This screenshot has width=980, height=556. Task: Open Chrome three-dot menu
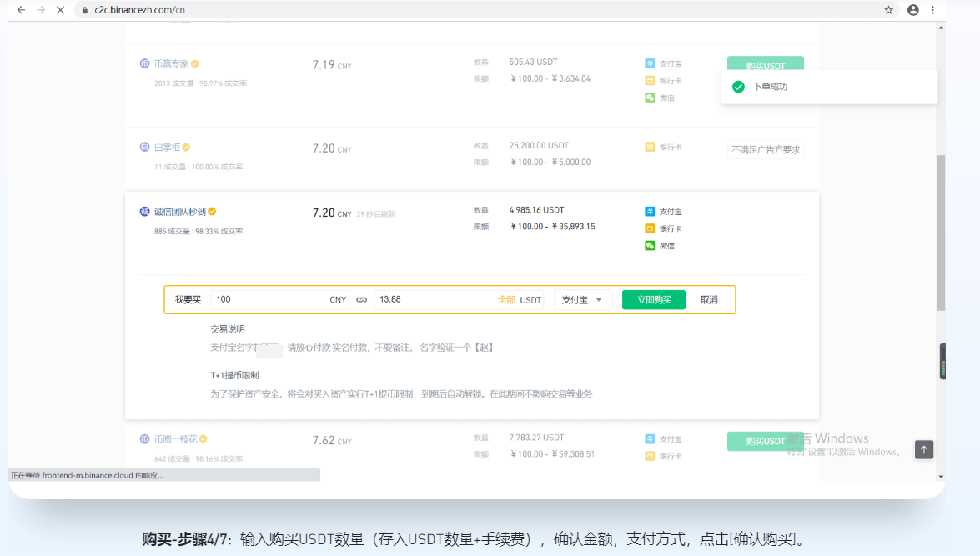click(x=933, y=10)
